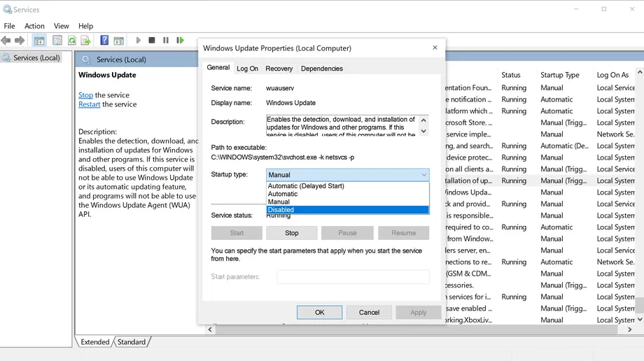Switch to the Recovery tab

click(x=279, y=69)
